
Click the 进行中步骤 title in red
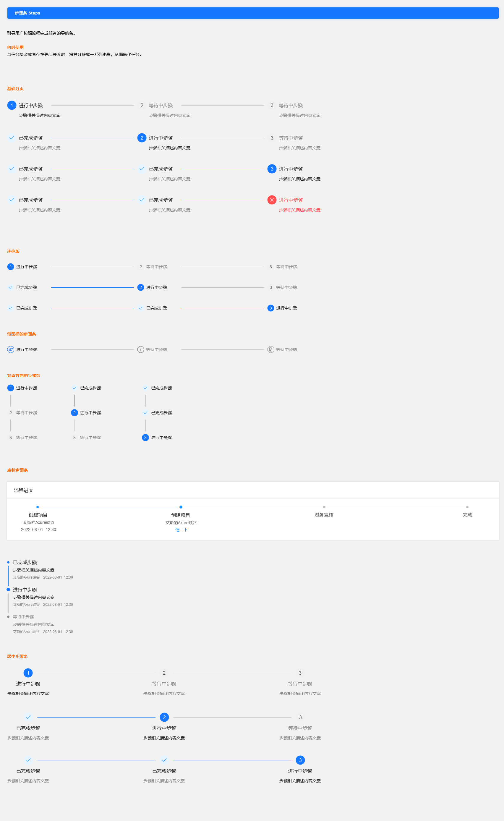(x=291, y=200)
